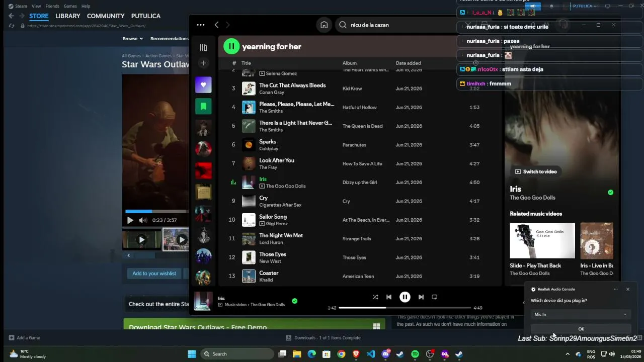Viewport: 644px width, 362px height.
Task: Click the search magnifier icon in Spotify
Action: pyautogui.click(x=343, y=25)
